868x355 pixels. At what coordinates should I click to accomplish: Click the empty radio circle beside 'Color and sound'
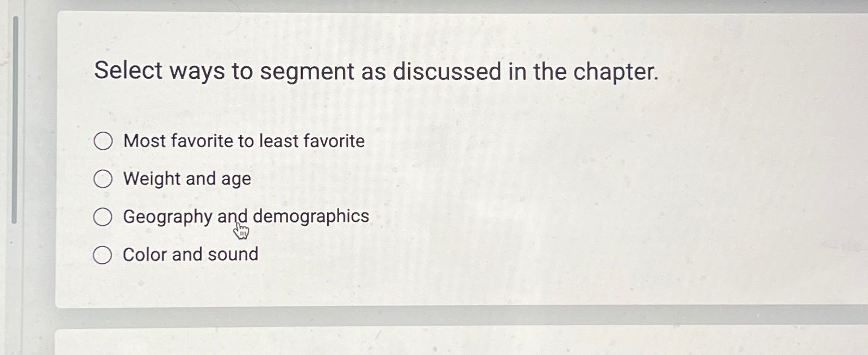(x=103, y=254)
